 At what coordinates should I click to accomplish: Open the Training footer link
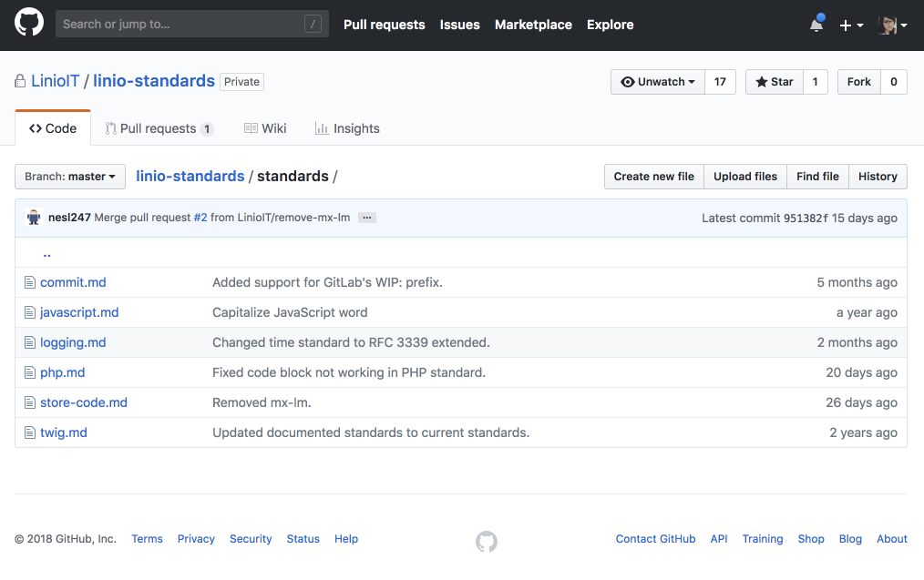tap(763, 539)
